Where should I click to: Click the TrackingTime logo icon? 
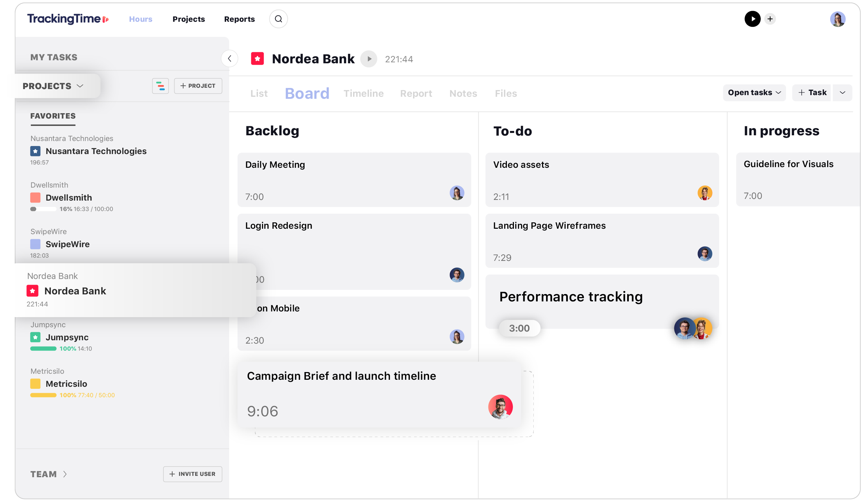click(106, 19)
